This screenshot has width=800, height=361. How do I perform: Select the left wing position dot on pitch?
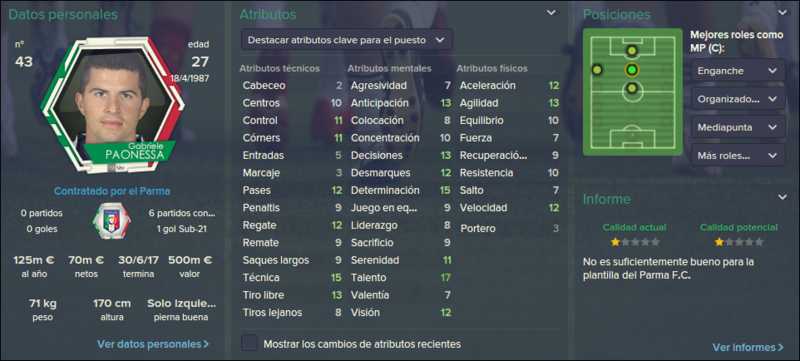[x=597, y=69]
